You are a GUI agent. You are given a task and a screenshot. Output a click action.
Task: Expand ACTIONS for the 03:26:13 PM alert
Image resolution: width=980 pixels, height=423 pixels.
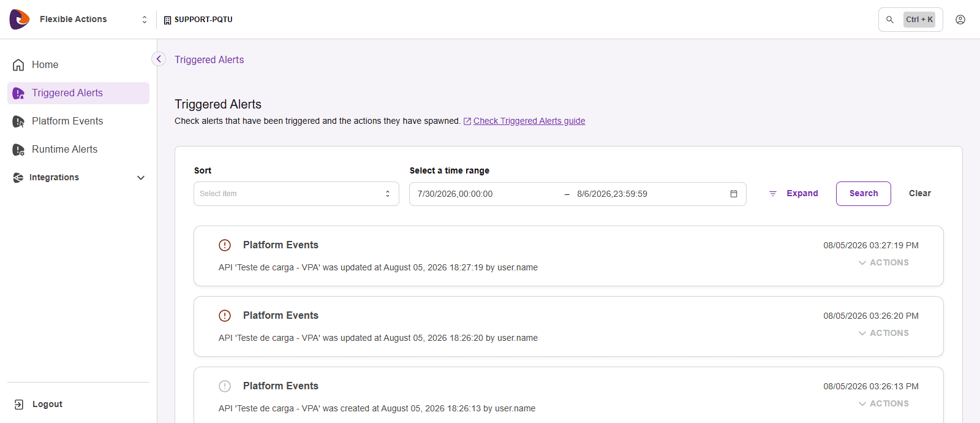(x=889, y=404)
